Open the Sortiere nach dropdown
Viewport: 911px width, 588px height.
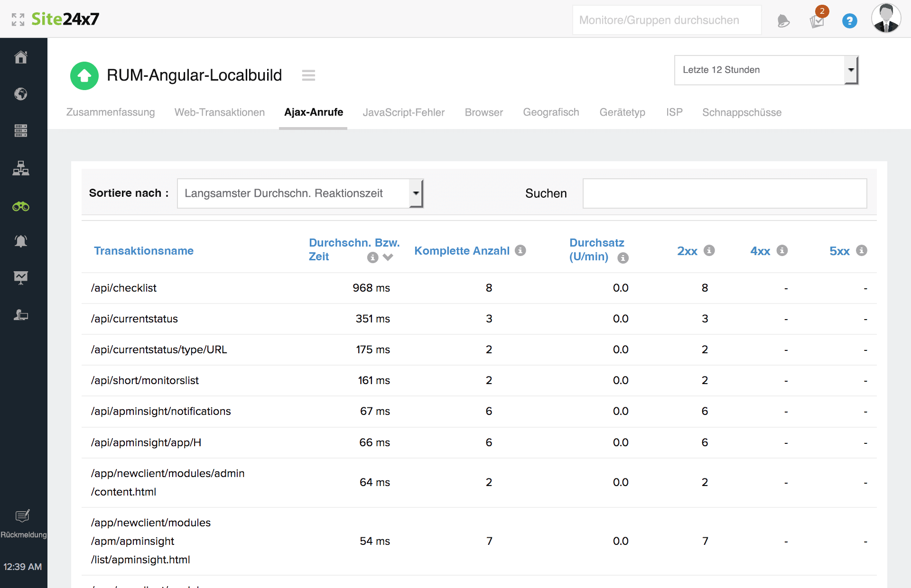click(300, 193)
